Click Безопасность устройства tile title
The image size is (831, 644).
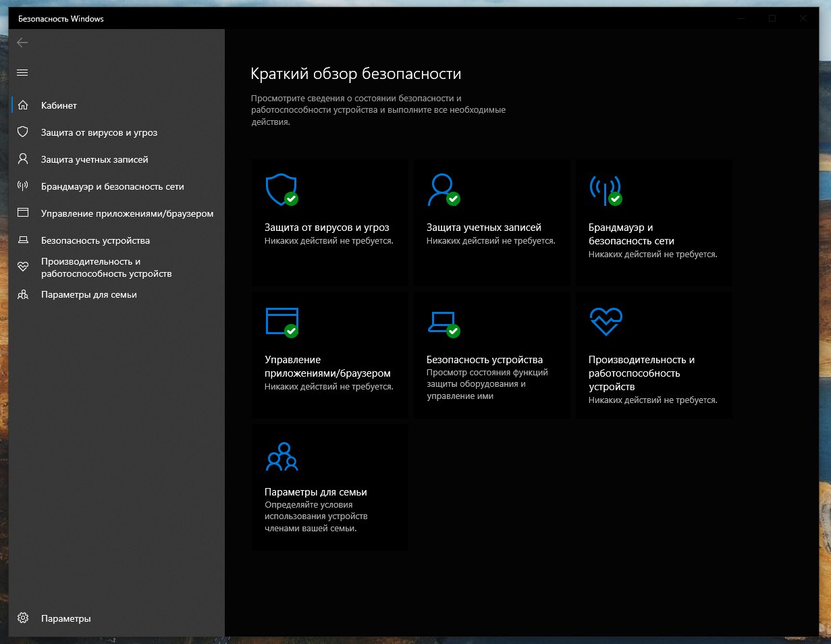(x=485, y=360)
